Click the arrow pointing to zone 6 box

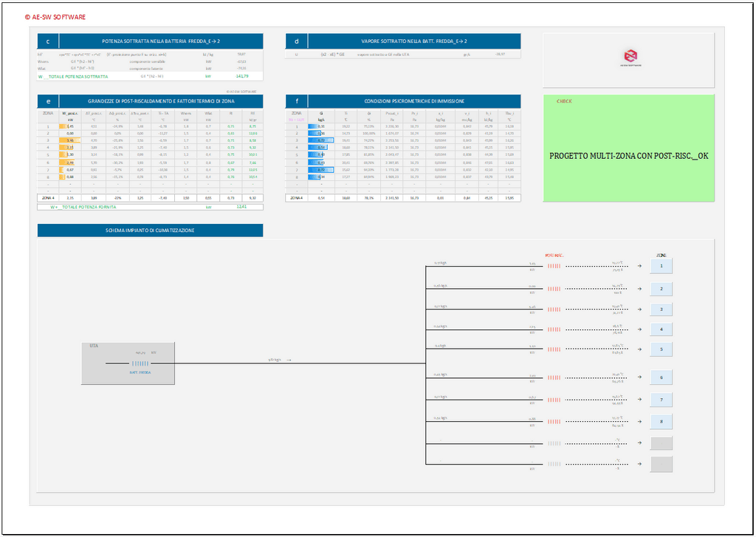pyautogui.click(x=639, y=378)
